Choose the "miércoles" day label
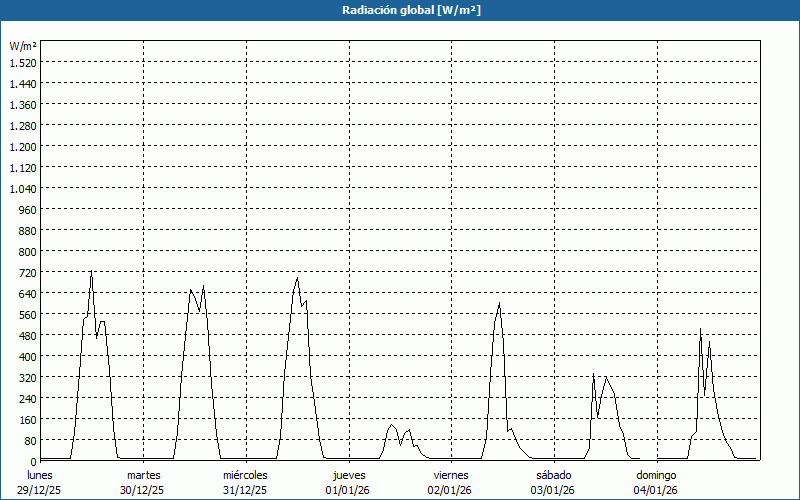800x500 pixels. coord(245,475)
